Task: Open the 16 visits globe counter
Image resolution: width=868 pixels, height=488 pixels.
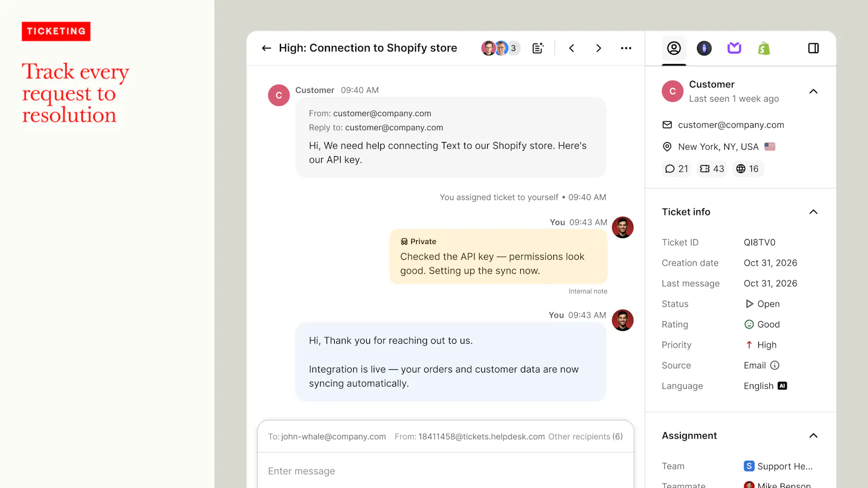Action: pos(747,169)
